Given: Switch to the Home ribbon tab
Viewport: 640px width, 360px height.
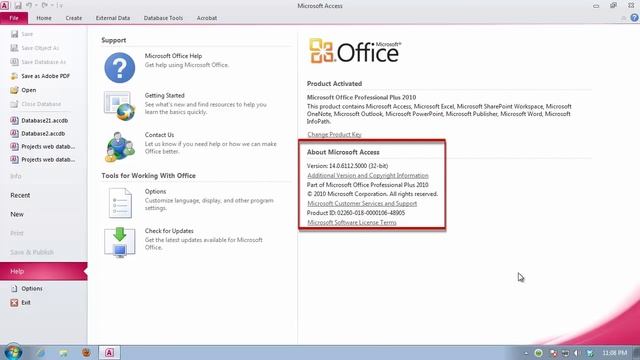Looking at the screenshot, I should click(x=44, y=18).
